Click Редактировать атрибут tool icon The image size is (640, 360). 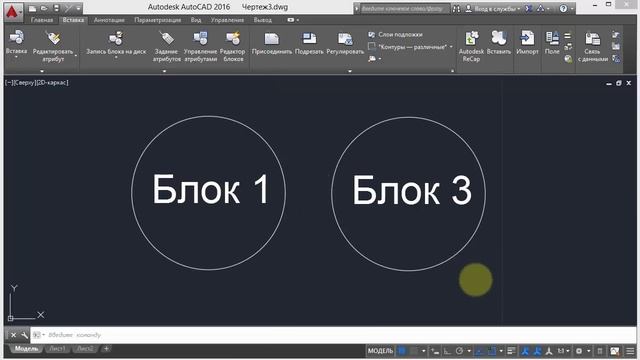tap(53, 38)
